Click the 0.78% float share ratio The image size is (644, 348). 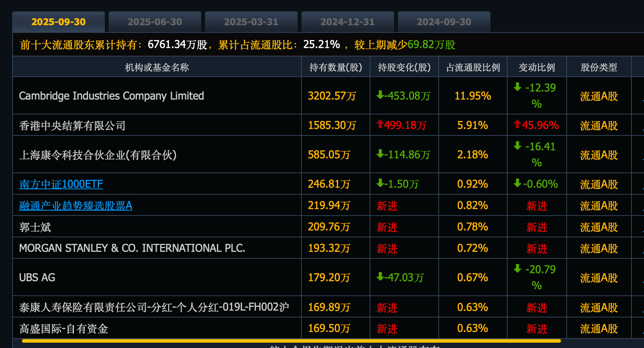[x=473, y=227]
